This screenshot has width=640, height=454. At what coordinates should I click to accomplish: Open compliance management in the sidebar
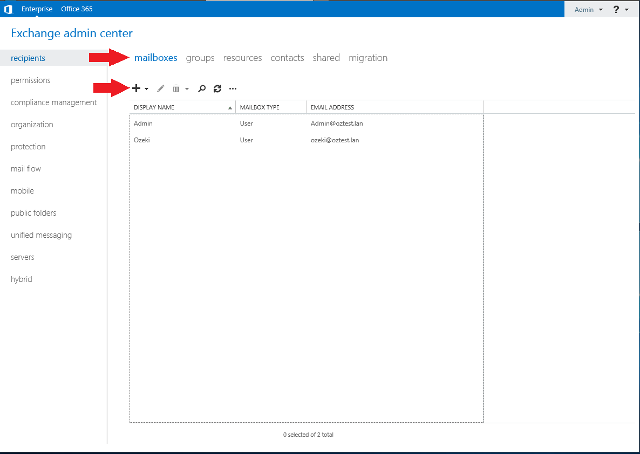tap(53, 102)
